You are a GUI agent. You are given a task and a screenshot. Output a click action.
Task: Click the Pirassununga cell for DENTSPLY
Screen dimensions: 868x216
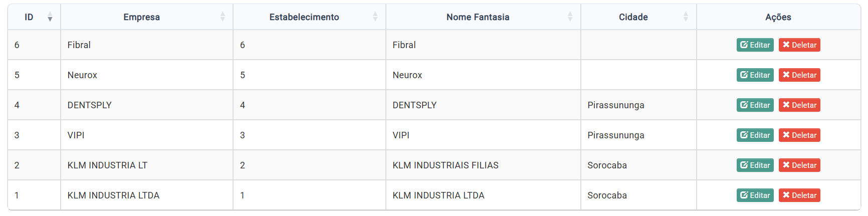pos(616,105)
